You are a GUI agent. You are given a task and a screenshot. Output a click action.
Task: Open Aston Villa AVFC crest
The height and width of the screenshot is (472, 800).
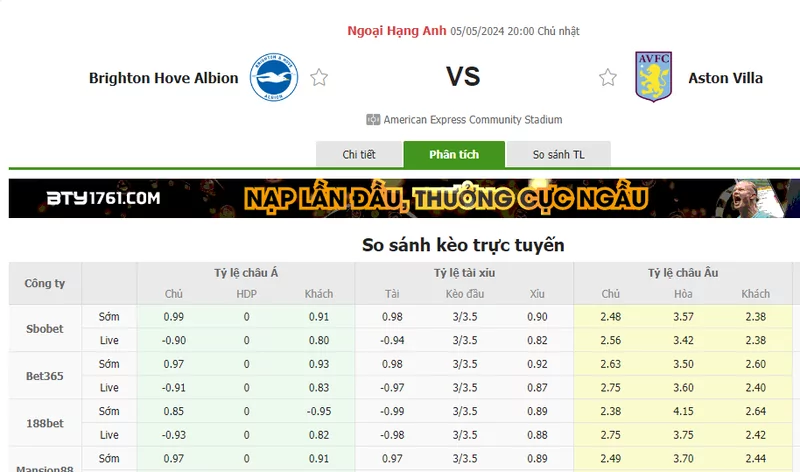pyautogui.click(x=654, y=77)
